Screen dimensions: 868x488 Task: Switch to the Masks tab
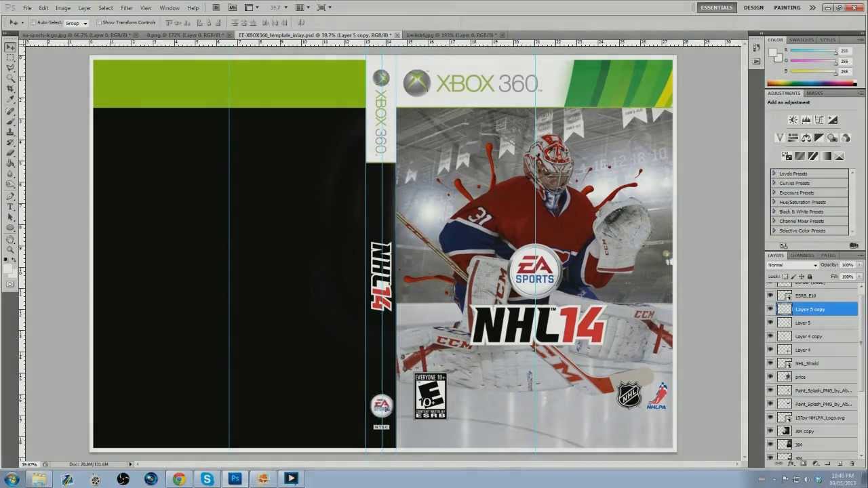814,94
